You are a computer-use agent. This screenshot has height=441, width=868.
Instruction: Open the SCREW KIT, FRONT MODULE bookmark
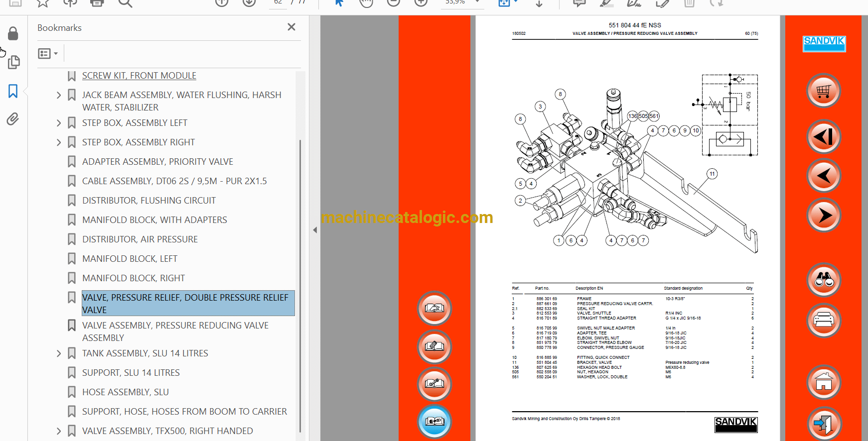[139, 76]
